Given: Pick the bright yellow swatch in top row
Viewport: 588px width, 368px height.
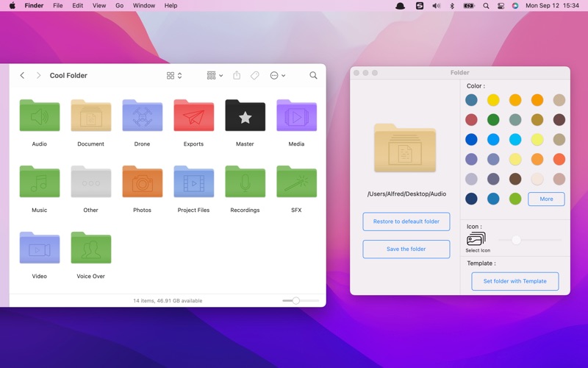Looking at the screenshot, I should coord(493,100).
